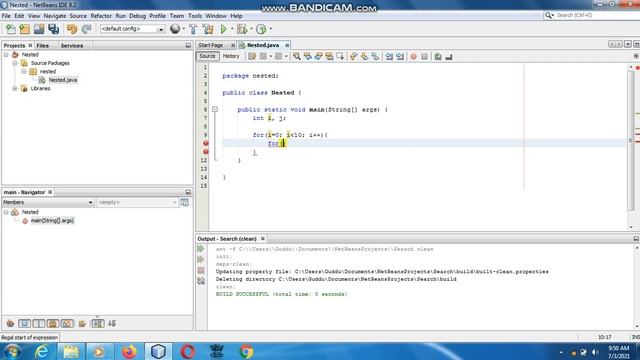Screen dimensions: 640x360
Task: Click the Ant settings icon in Output panel
Action: point(201,281)
